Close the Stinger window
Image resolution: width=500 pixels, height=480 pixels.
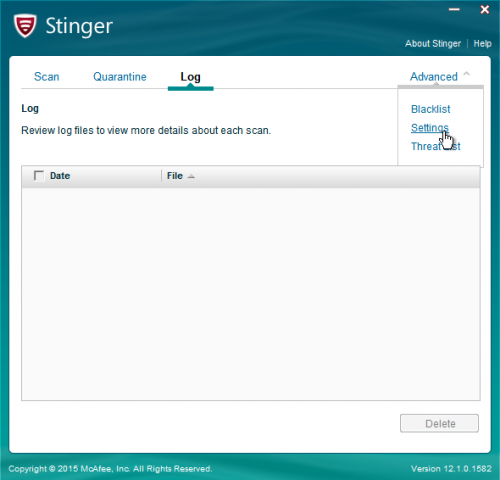click(485, 9)
